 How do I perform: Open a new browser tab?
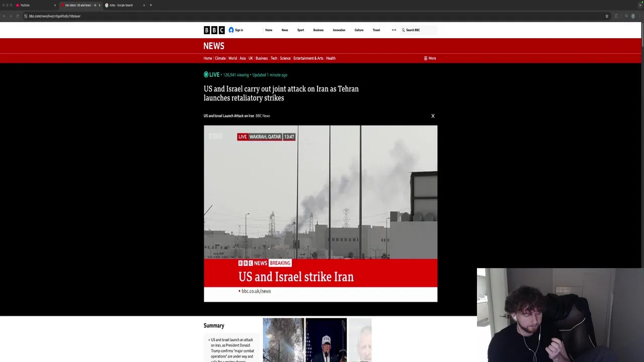click(x=150, y=5)
